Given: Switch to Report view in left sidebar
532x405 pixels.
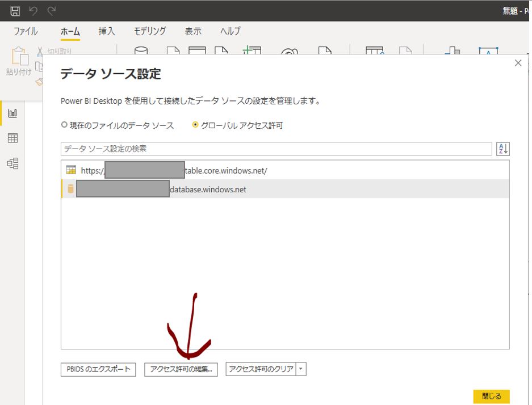Looking at the screenshot, I should pos(12,113).
